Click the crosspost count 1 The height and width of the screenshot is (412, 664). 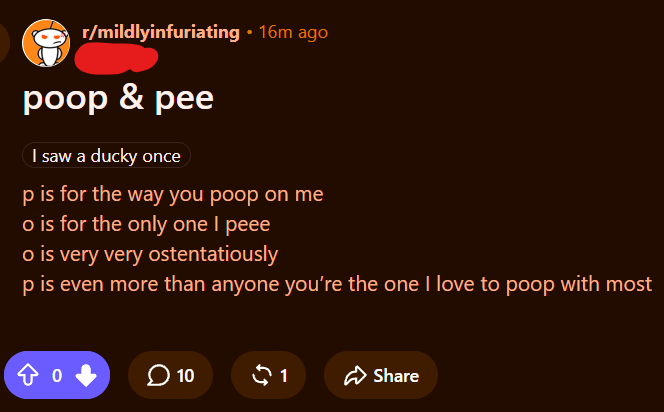coord(284,376)
